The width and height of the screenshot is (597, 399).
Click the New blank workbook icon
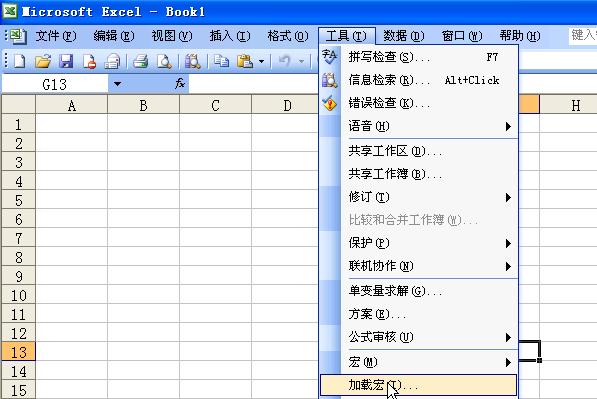(x=19, y=61)
